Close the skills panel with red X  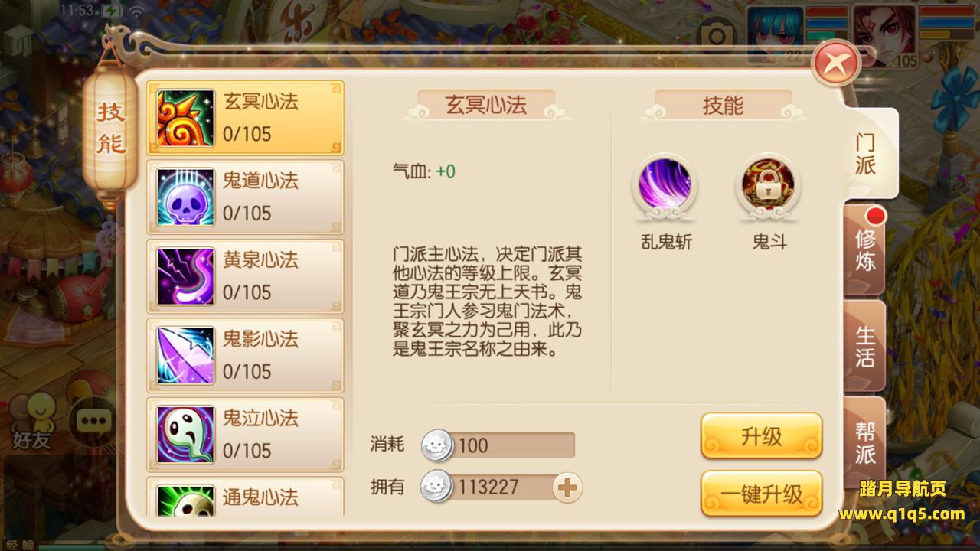[x=837, y=64]
